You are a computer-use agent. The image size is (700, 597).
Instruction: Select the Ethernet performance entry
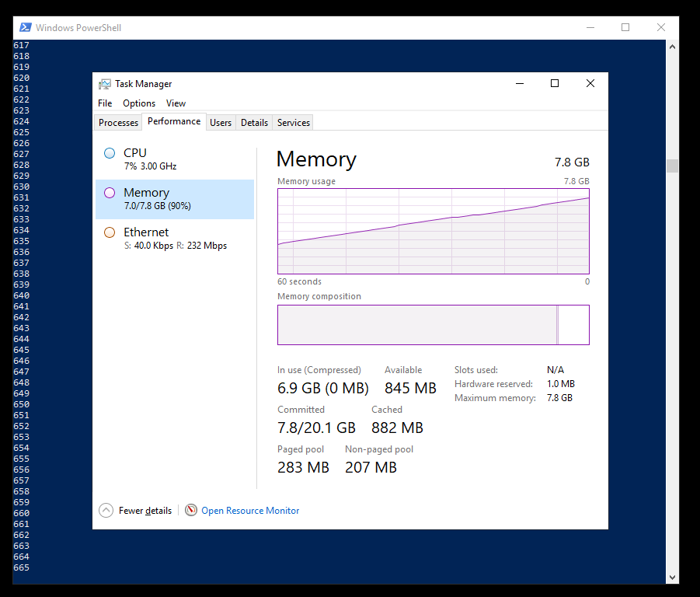pos(175,239)
